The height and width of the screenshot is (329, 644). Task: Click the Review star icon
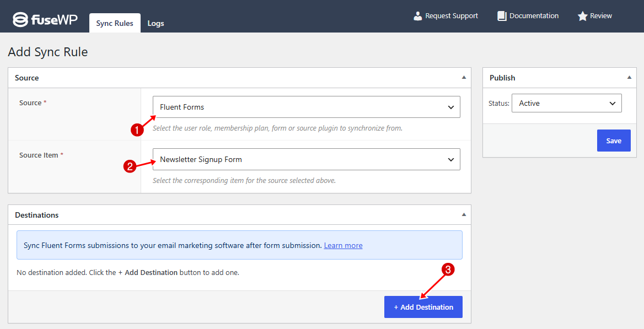point(582,16)
